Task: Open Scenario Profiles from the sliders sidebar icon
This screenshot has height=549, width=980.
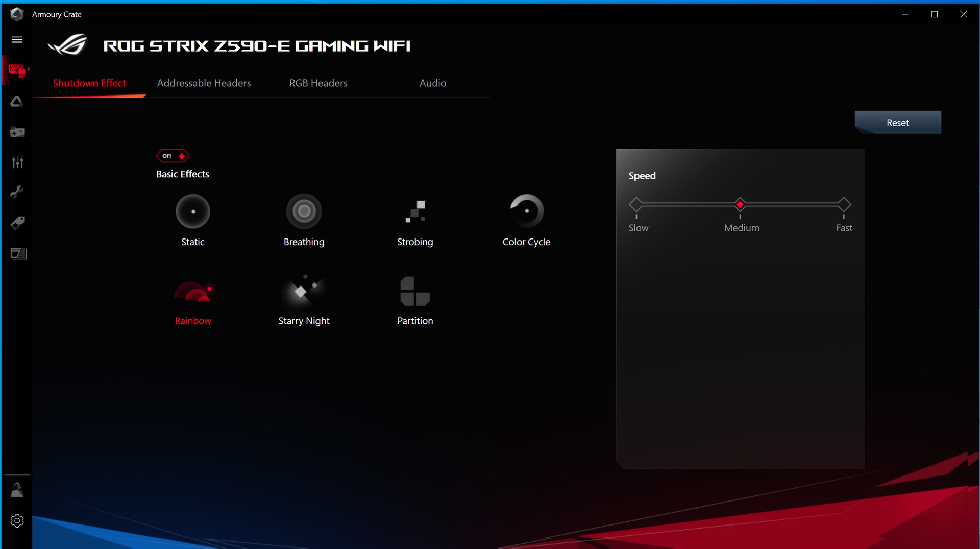Action: point(17,162)
